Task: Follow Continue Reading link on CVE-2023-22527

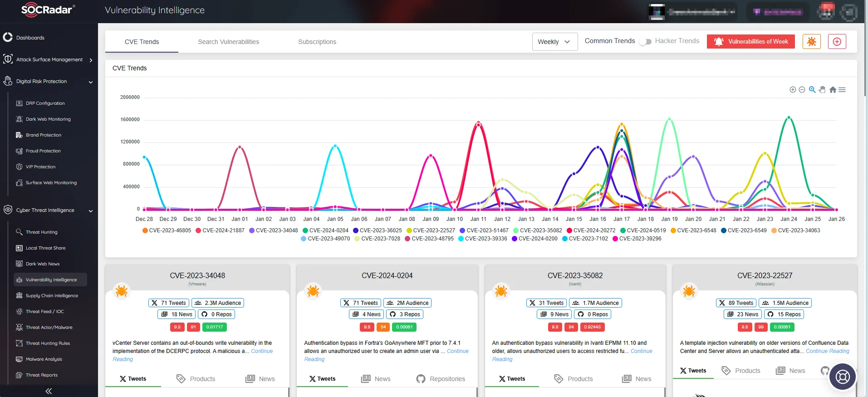Action: 828,351
